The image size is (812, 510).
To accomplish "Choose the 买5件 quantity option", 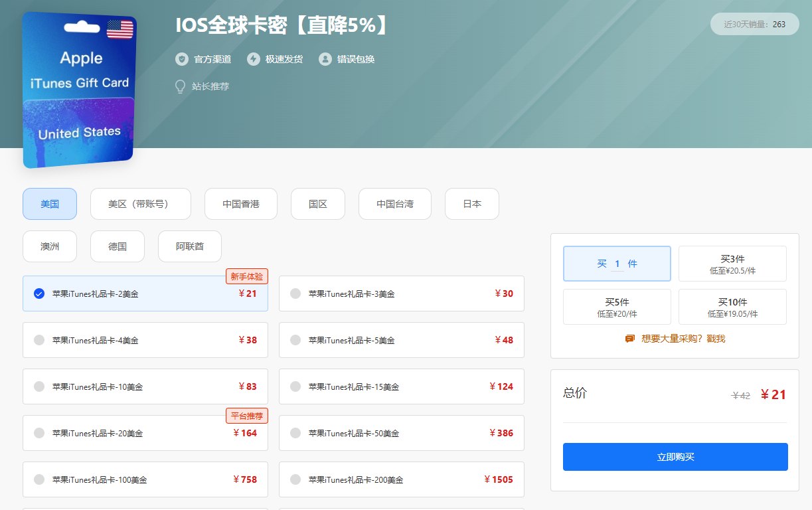I will point(617,307).
